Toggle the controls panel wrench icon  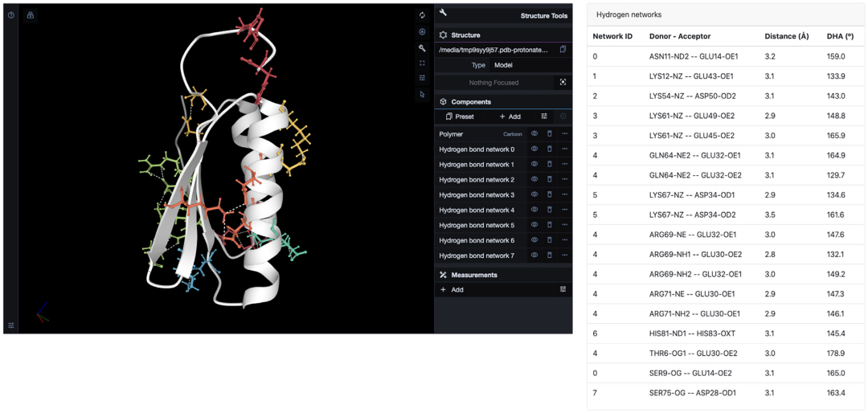click(x=423, y=47)
